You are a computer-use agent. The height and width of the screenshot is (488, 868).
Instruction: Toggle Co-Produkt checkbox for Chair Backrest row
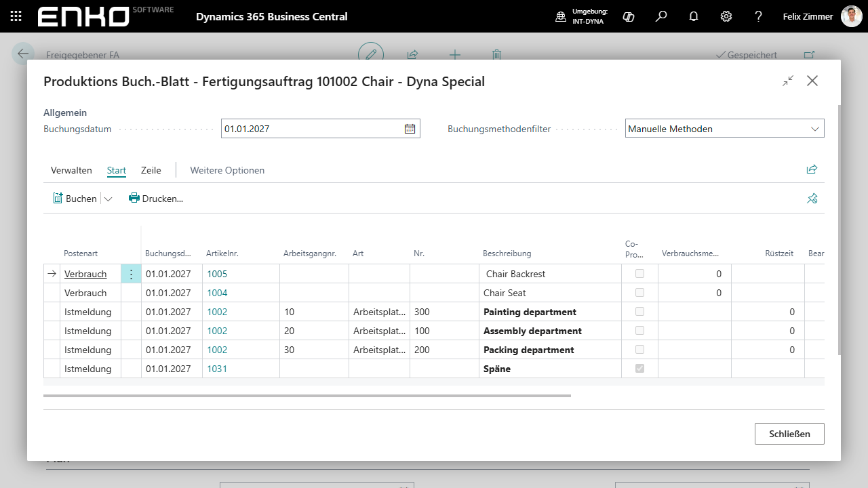[x=639, y=274]
